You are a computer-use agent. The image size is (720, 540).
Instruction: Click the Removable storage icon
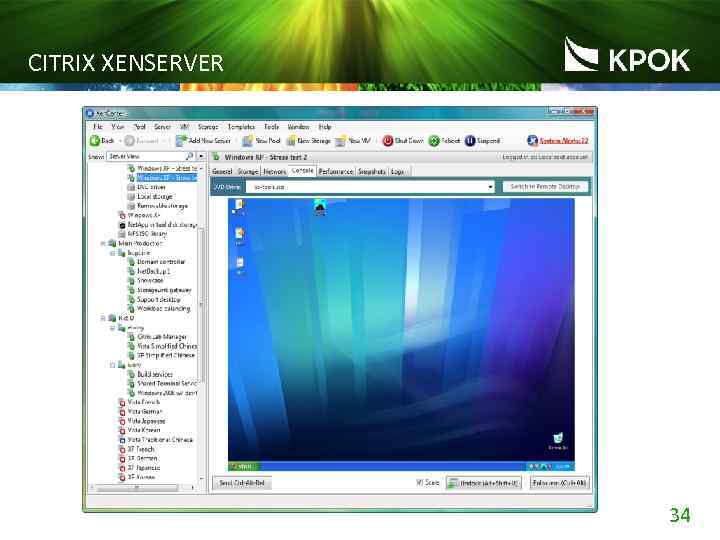[131, 206]
